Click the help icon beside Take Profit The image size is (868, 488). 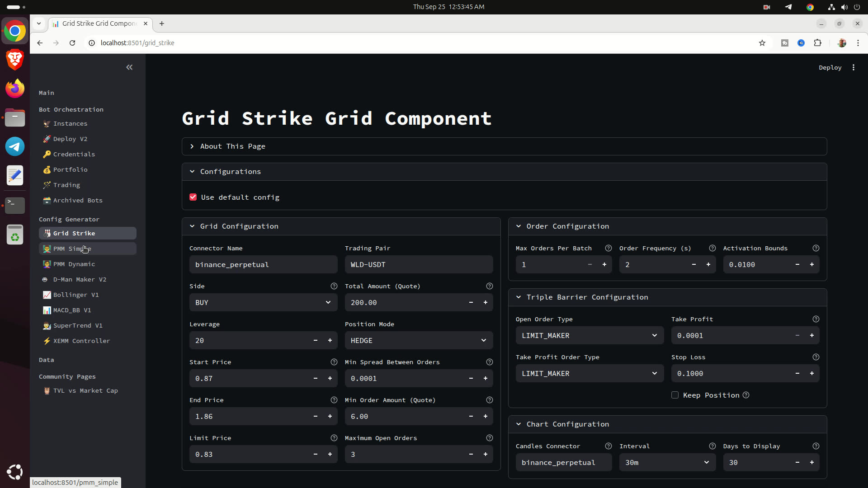coord(816,319)
